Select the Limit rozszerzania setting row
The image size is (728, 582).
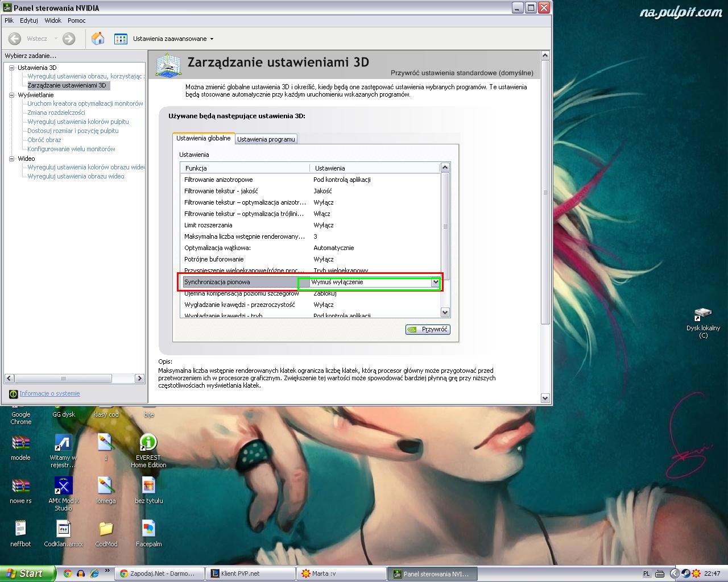[311, 225]
